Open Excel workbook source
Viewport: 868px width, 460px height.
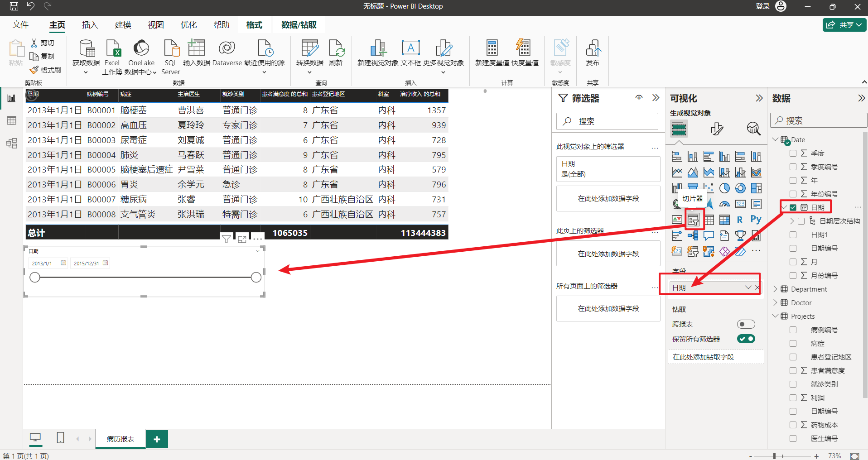coord(112,56)
